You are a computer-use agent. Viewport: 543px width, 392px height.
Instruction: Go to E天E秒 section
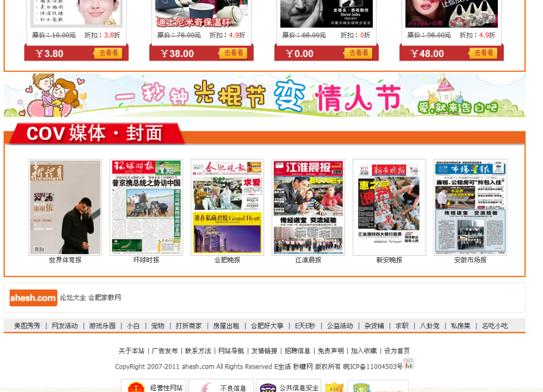click(305, 326)
